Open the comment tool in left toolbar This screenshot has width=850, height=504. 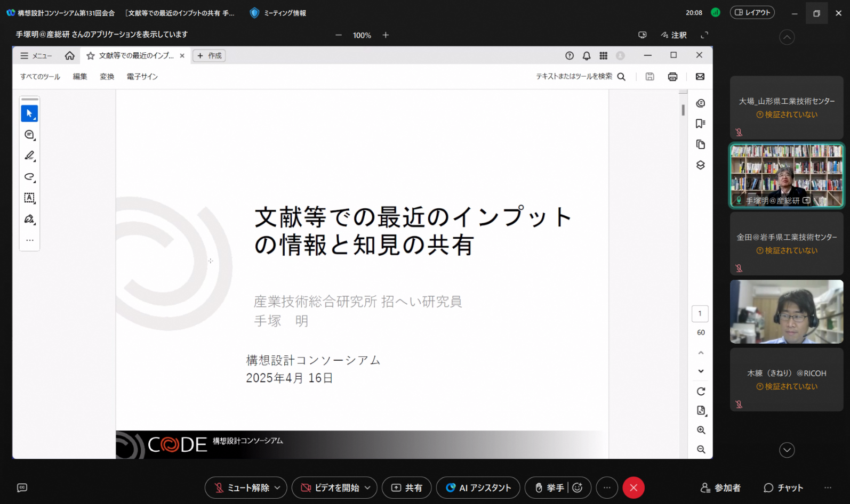click(29, 135)
